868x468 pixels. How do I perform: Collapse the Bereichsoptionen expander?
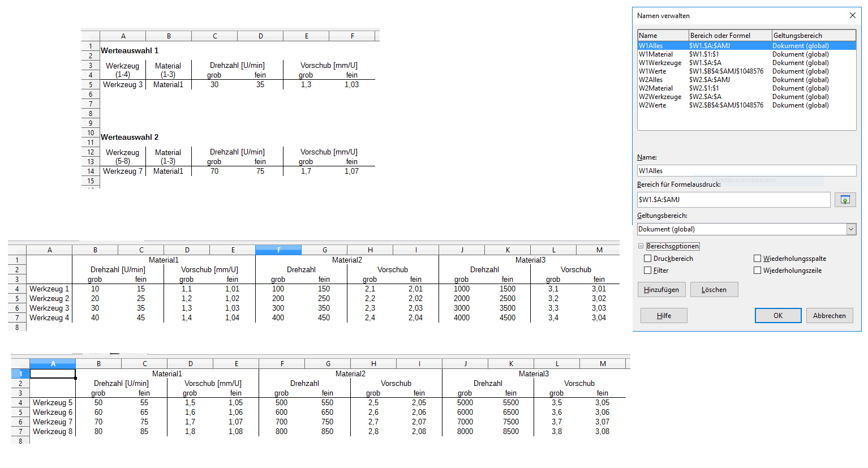[641, 246]
